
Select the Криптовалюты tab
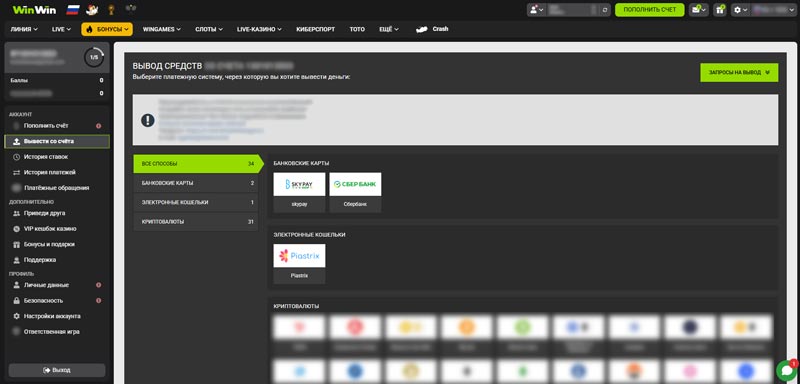pos(195,222)
